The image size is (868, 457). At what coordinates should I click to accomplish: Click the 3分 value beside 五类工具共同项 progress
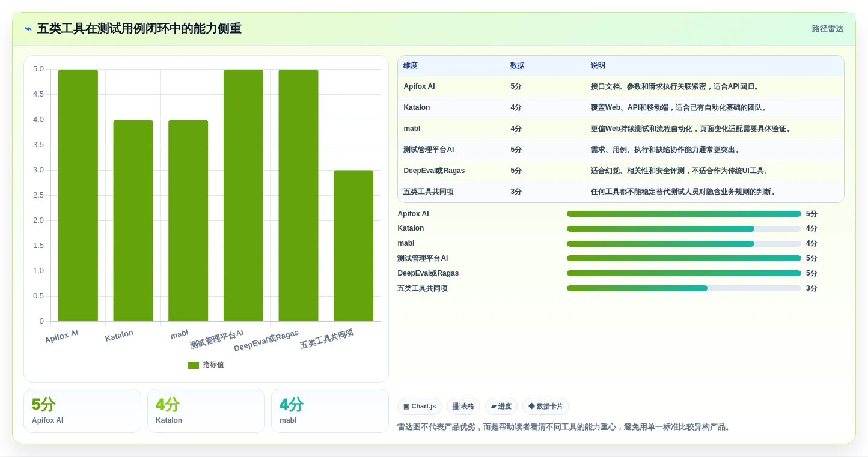811,288
